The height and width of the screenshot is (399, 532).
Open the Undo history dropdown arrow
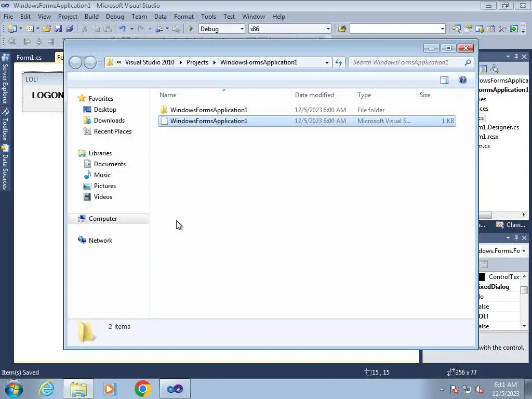(x=131, y=29)
